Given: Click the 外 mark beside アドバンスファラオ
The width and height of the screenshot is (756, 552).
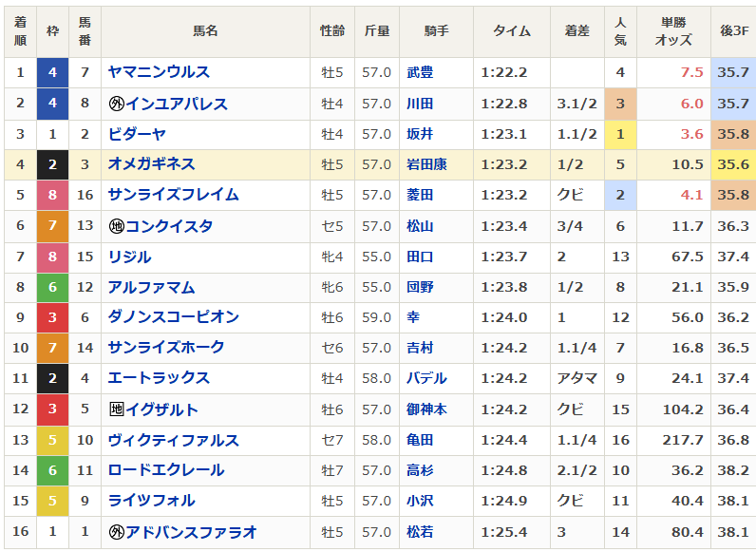Looking at the screenshot, I should 117,532.
